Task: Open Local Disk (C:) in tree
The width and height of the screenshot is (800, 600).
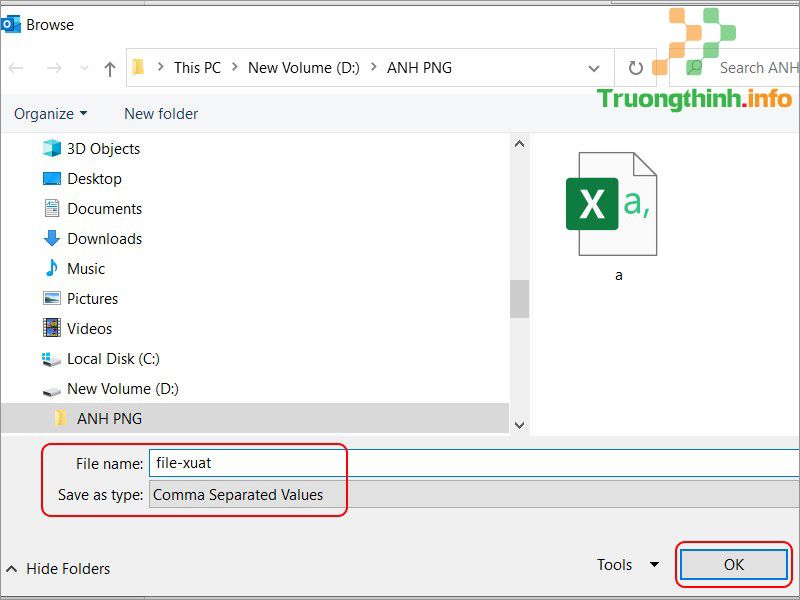Action: (x=113, y=359)
